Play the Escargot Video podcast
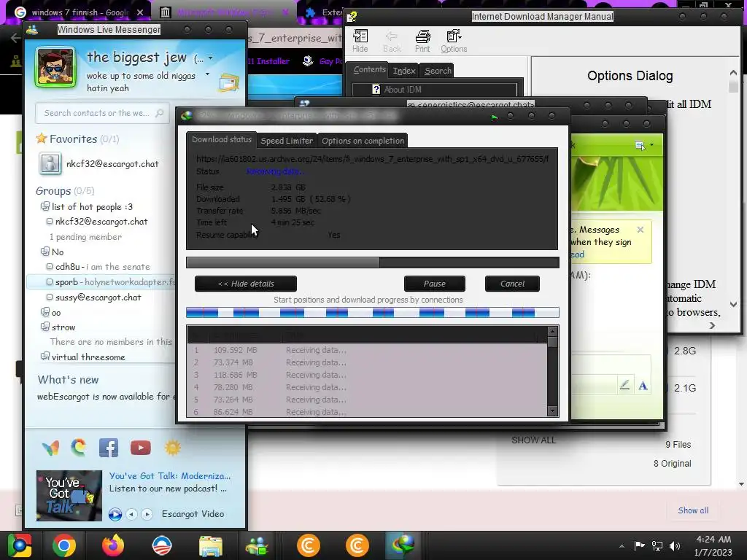This screenshot has width=747, height=560. [115, 514]
